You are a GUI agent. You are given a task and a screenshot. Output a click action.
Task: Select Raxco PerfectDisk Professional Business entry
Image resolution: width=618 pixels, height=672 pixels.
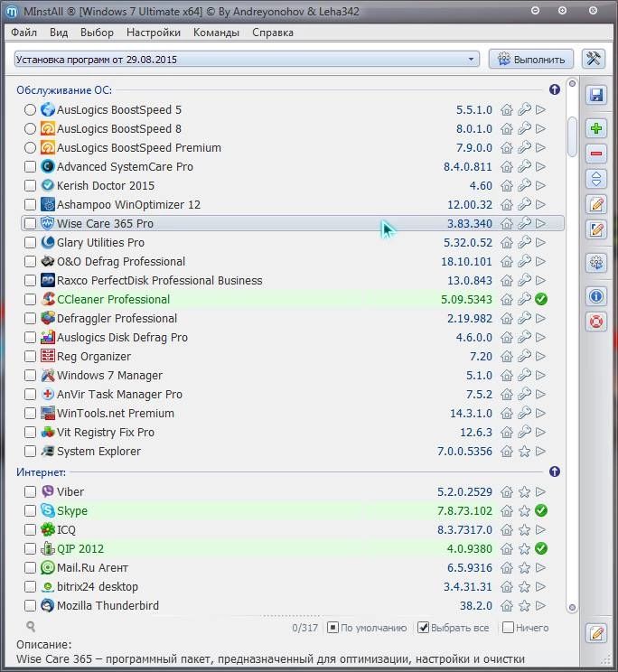coord(159,281)
